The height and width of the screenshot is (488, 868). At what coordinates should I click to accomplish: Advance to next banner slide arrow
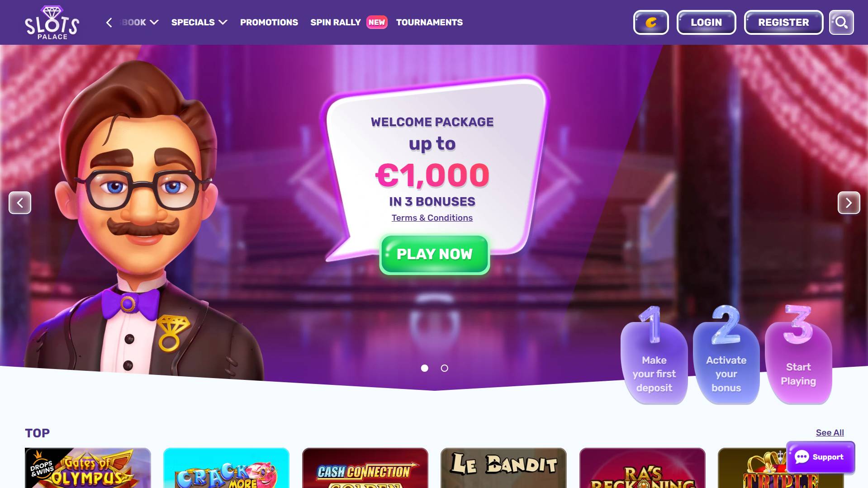[849, 203]
